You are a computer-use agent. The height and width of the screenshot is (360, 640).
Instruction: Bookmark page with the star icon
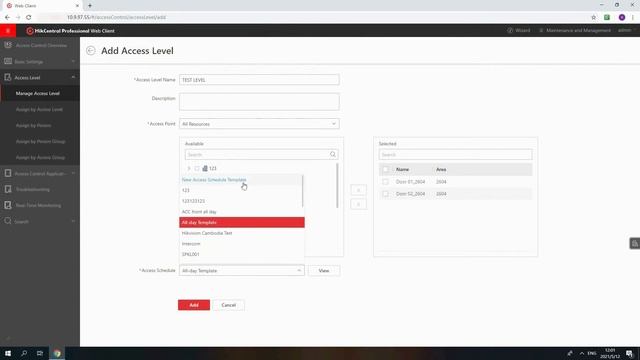[x=593, y=17]
